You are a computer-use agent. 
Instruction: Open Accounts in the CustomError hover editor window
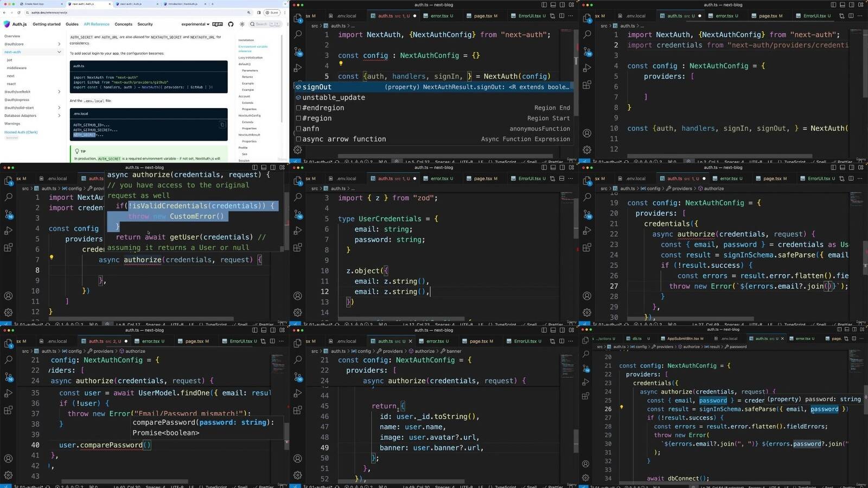pos(8,296)
